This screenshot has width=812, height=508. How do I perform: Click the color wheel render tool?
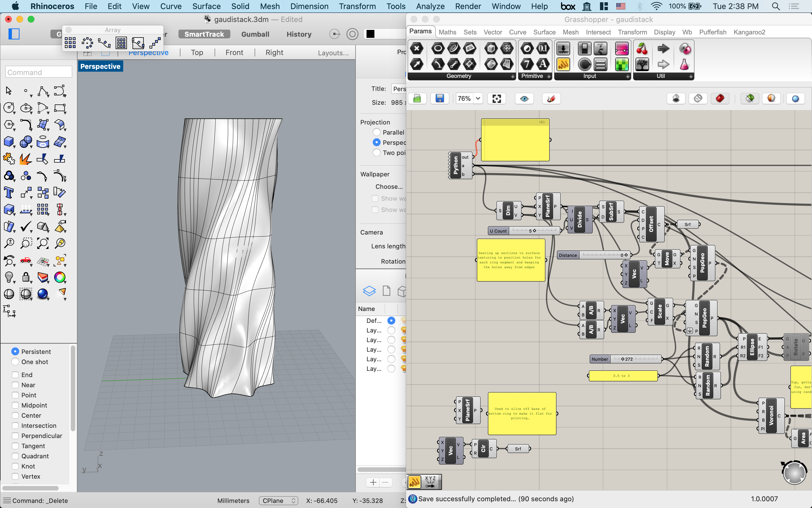(x=60, y=277)
